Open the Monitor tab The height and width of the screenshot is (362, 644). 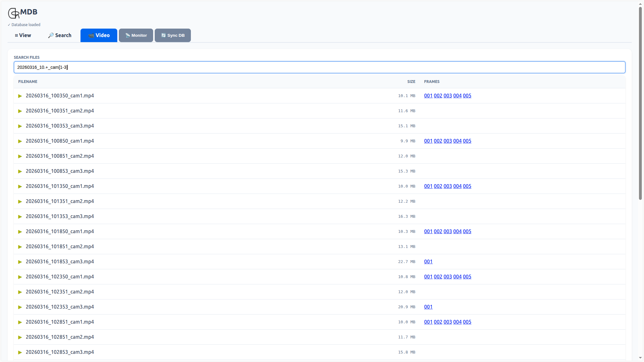point(136,35)
